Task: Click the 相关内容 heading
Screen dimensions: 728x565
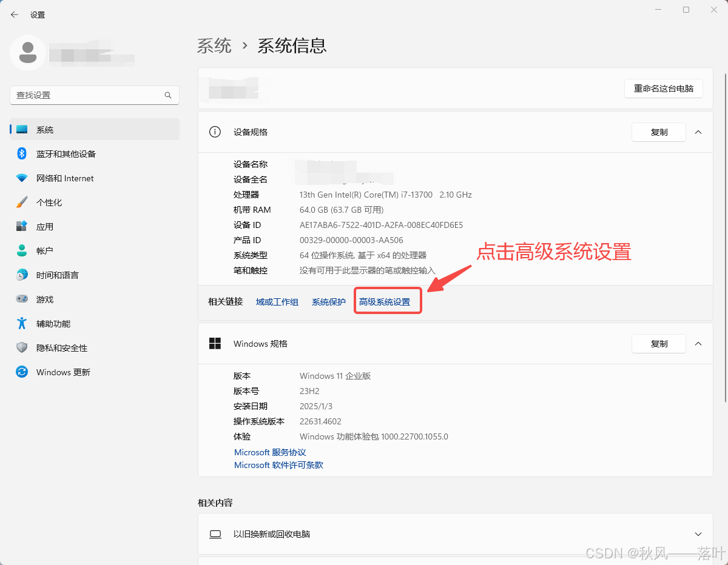Action: (215, 503)
